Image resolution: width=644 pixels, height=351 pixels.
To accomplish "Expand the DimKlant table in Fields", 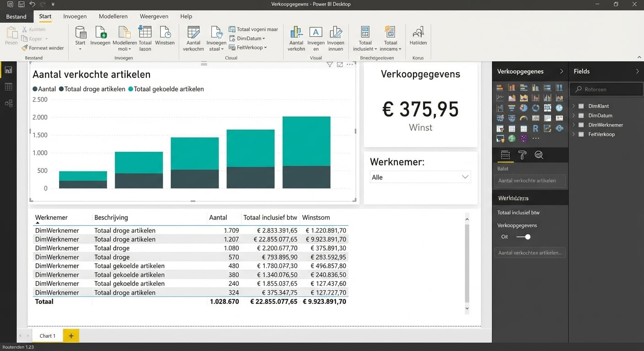I will [x=574, y=106].
